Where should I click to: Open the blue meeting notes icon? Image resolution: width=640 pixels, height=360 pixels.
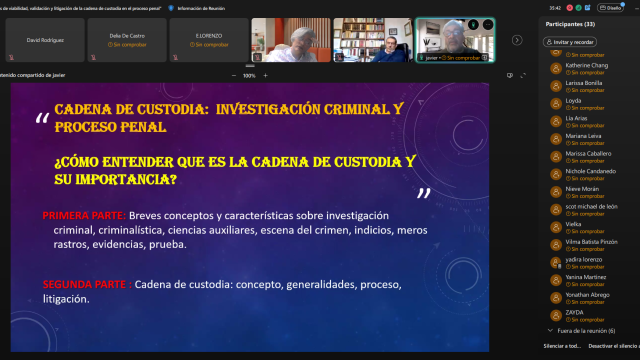(x=588, y=8)
